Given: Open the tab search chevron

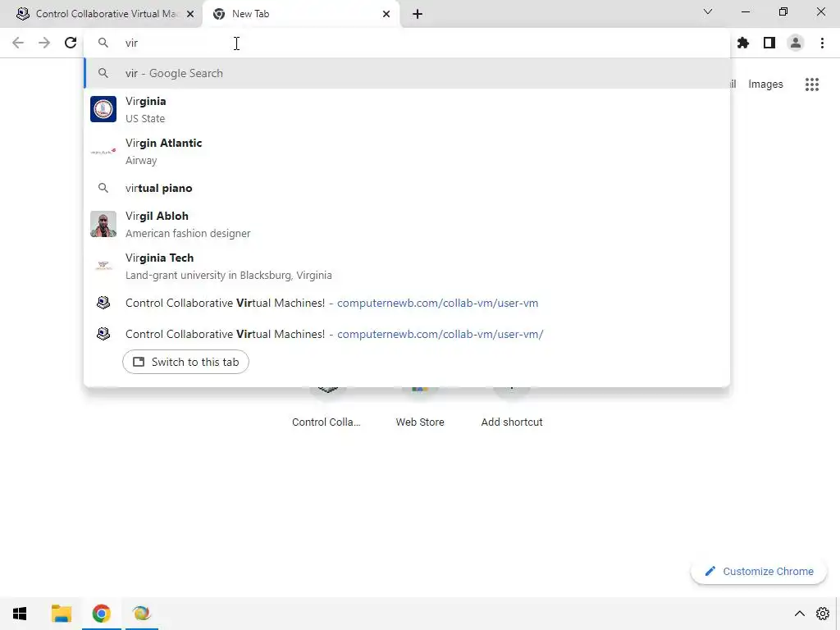Looking at the screenshot, I should click(708, 11).
